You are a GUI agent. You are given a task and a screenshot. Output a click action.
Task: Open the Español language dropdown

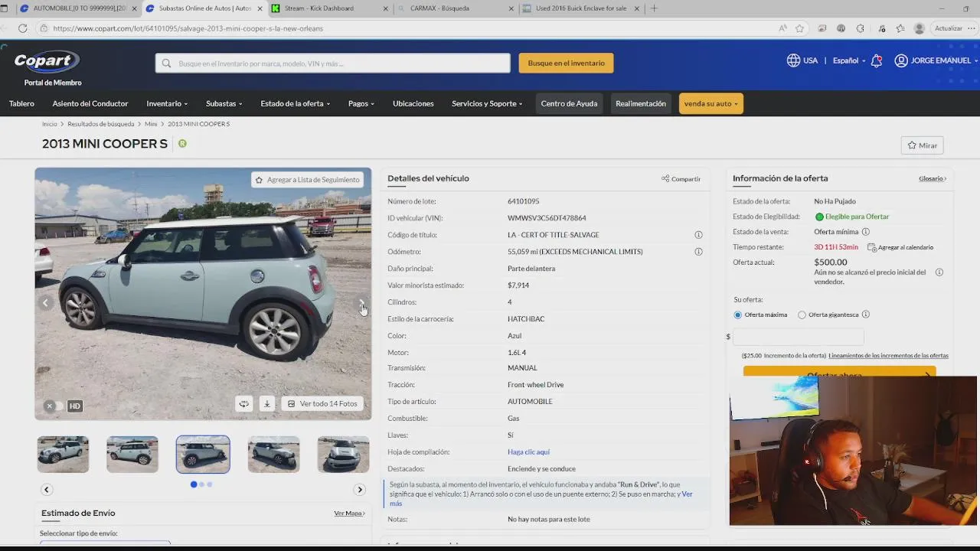pos(849,60)
